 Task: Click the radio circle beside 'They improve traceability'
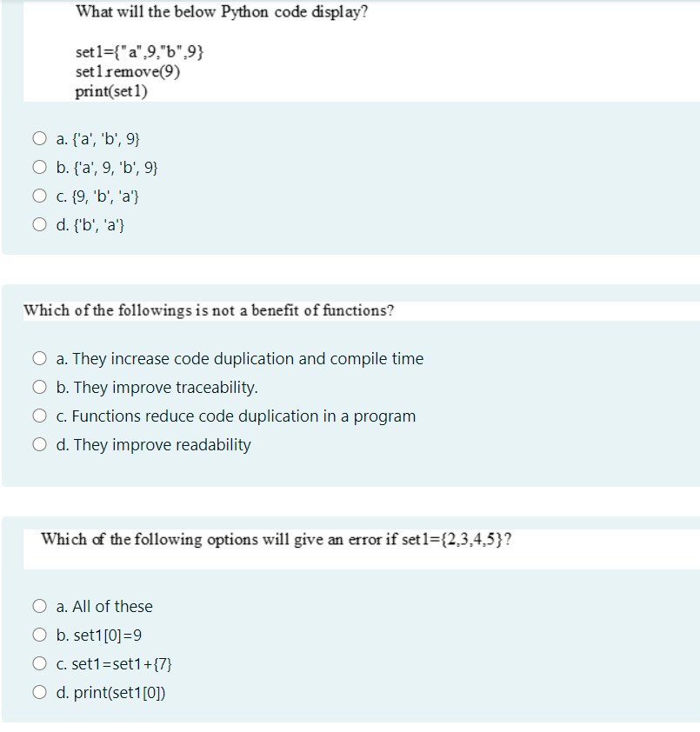point(39,387)
